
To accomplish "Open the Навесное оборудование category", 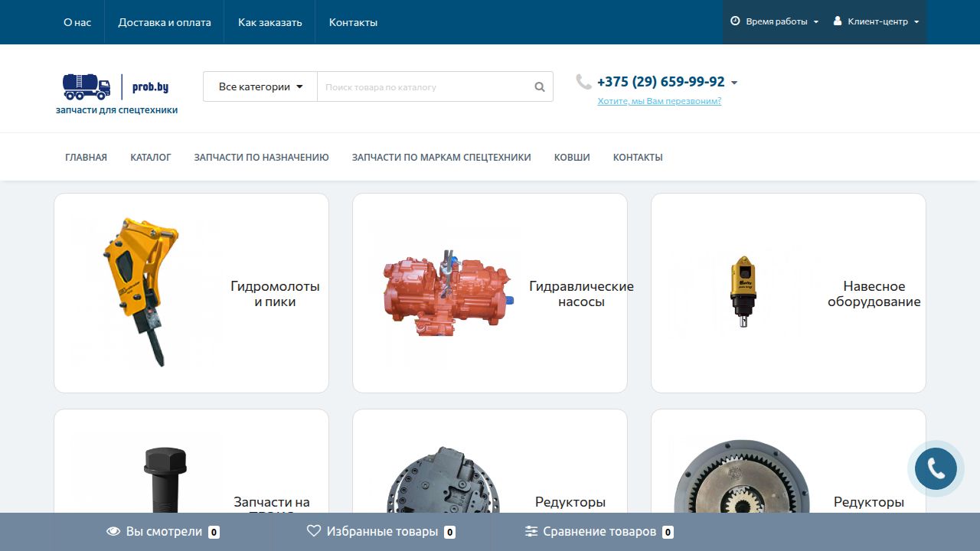I will pyautogui.click(x=874, y=294).
